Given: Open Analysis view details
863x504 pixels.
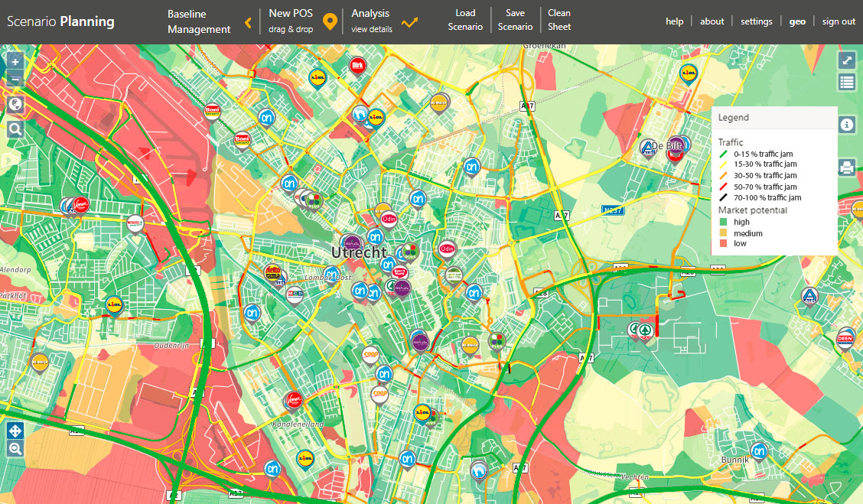Looking at the screenshot, I should [372, 21].
